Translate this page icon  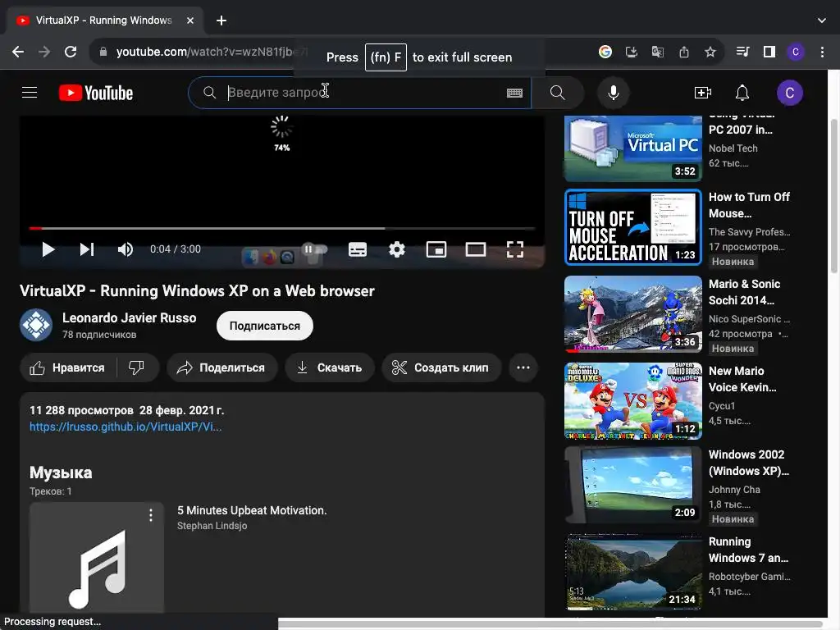point(658,52)
